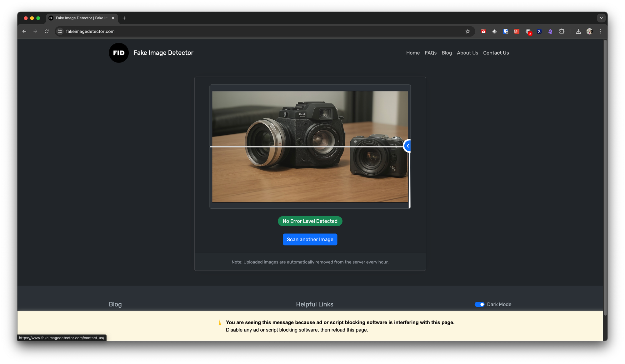625x364 pixels.
Task: Open the browser downloads icon
Action: pyautogui.click(x=578, y=31)
